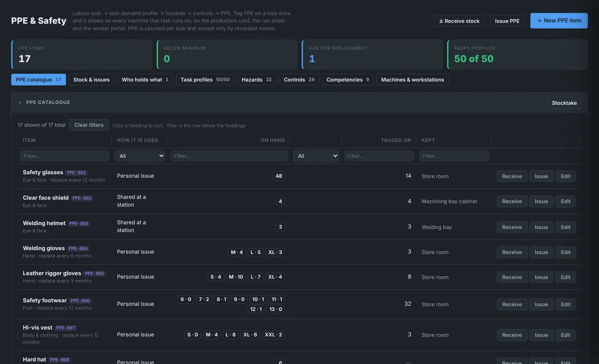Issue a Clear face shield

point(541,201)
